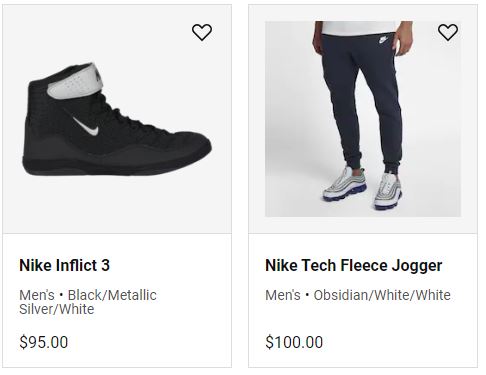Image resolution: width=486 pixels, height=375 pixels.
Task: Open the Nike Inflict 3 product title link
Action: coord(64,265)
